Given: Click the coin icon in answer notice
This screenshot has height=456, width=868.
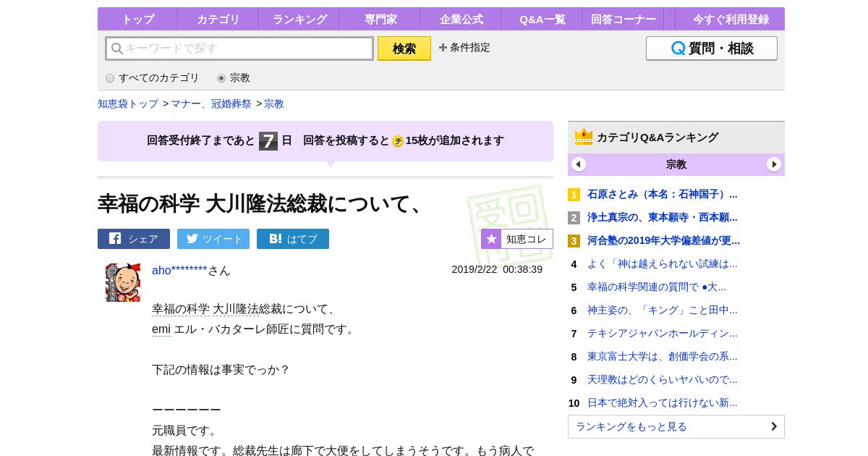Looking at the screenshot, I should tap(398, 141).
